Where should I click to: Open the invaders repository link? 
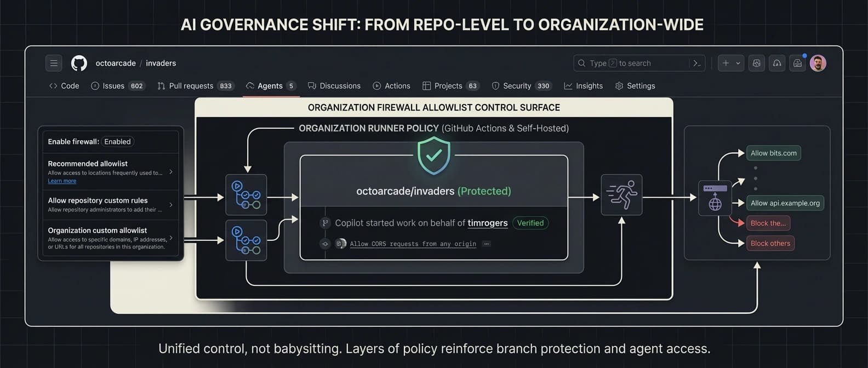point(161,63)
